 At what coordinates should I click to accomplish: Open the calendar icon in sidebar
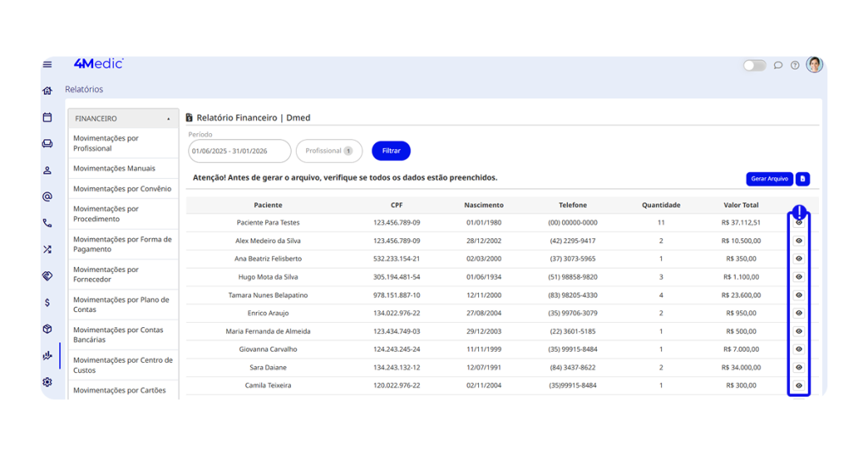47,118
